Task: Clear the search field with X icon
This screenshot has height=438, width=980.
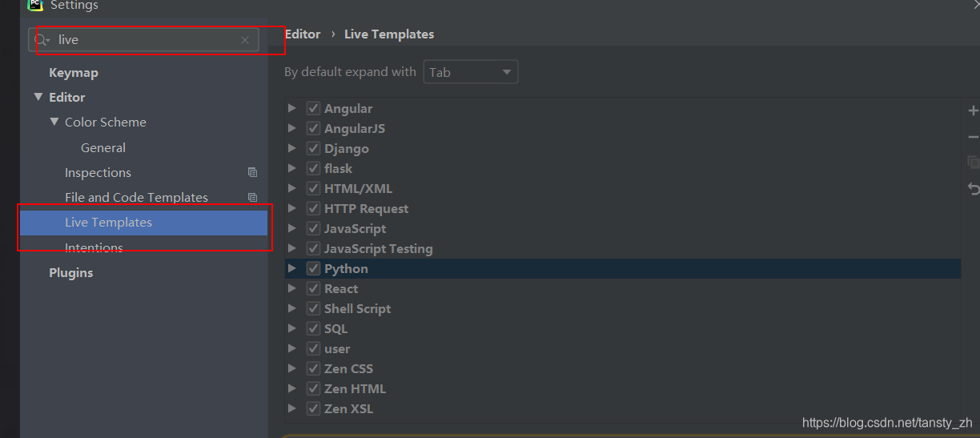Action: pos(245,40)
